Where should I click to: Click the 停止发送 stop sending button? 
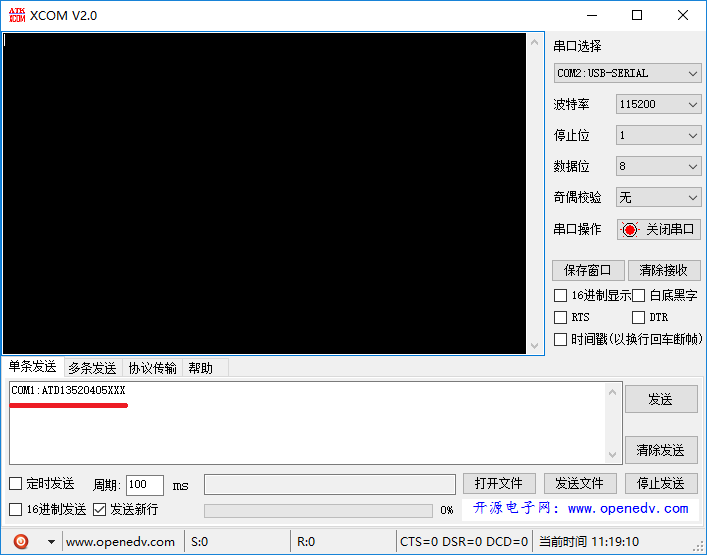661,484
